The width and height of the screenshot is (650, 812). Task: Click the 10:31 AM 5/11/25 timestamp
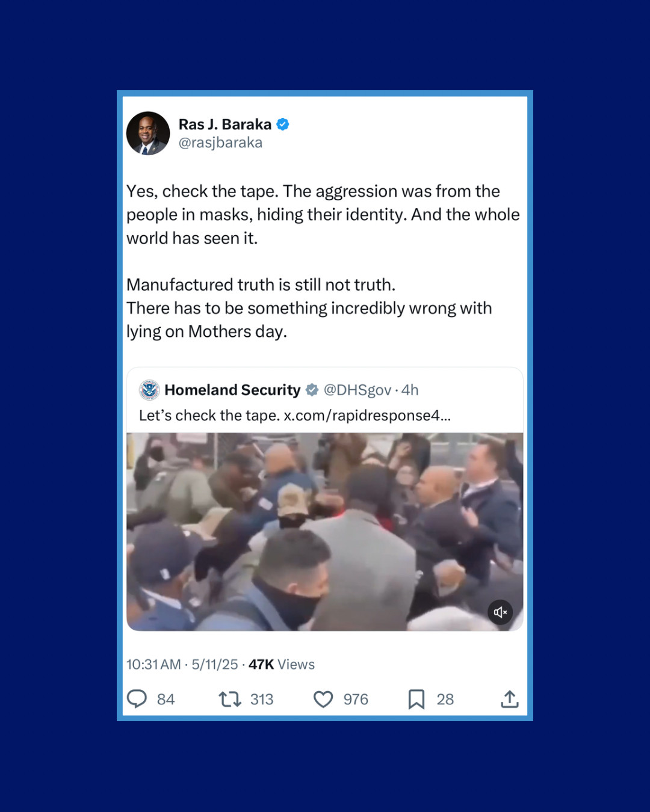(182, 665)
